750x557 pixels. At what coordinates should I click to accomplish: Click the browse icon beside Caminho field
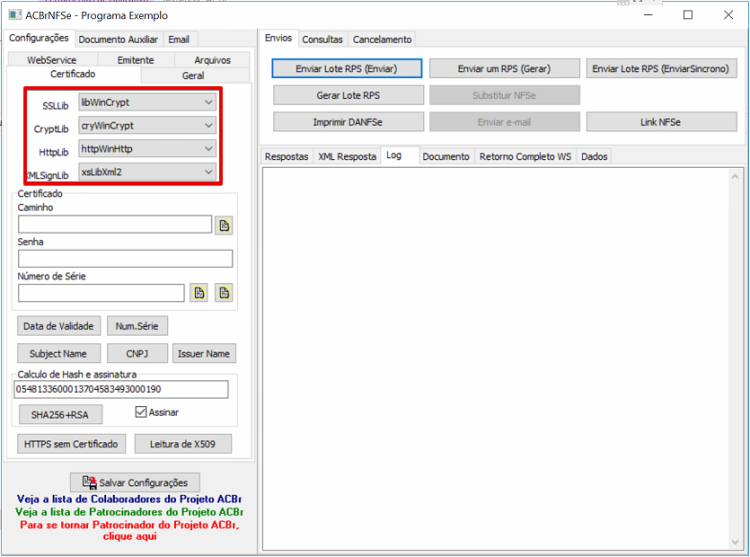click(x=224, y=225)
